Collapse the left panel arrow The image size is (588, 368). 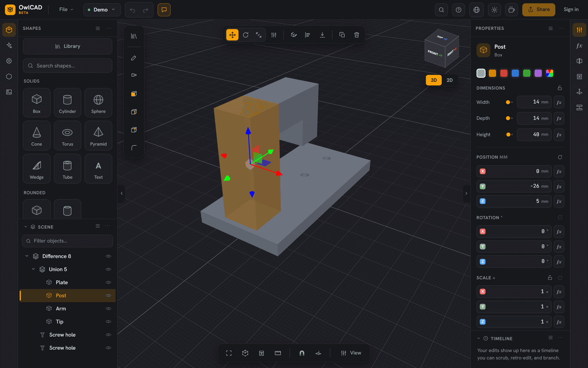click(121, 194)
